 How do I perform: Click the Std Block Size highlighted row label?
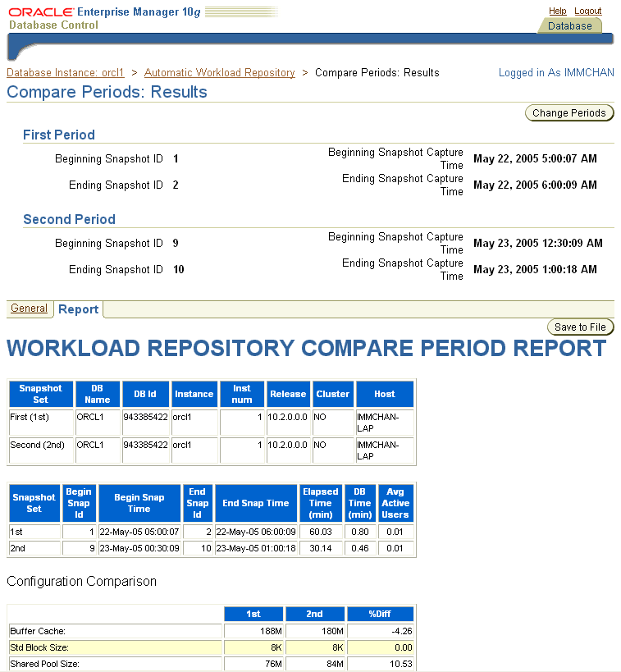39,647
